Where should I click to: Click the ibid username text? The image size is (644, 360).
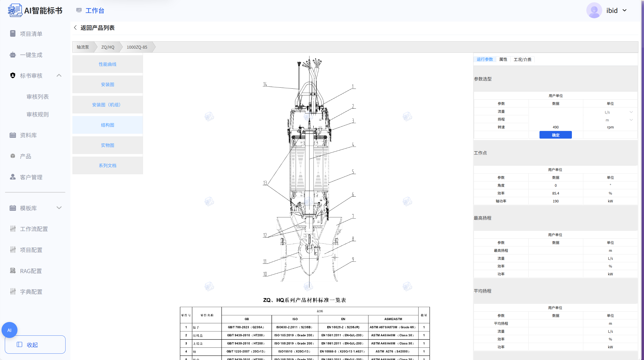(612, 10)
